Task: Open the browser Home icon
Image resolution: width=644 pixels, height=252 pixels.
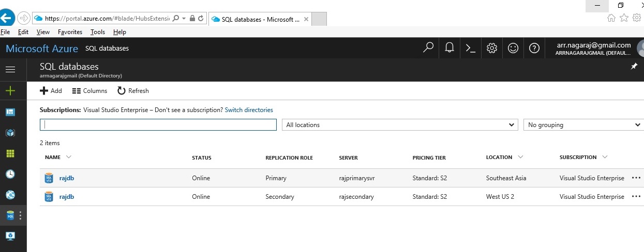Action: pyautogui.click(x=611, y=18)
